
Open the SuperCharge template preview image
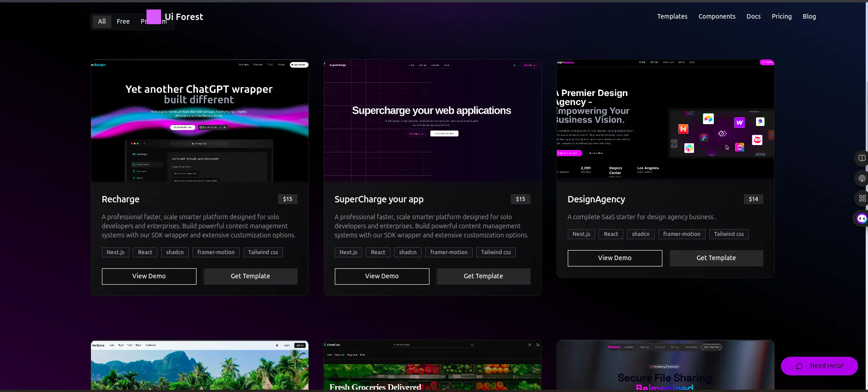coord(433,121)
